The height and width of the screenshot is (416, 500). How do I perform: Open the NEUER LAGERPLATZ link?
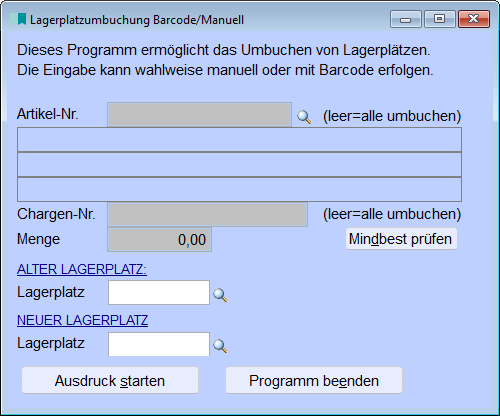pyautogui.click(x=82, y=320)
